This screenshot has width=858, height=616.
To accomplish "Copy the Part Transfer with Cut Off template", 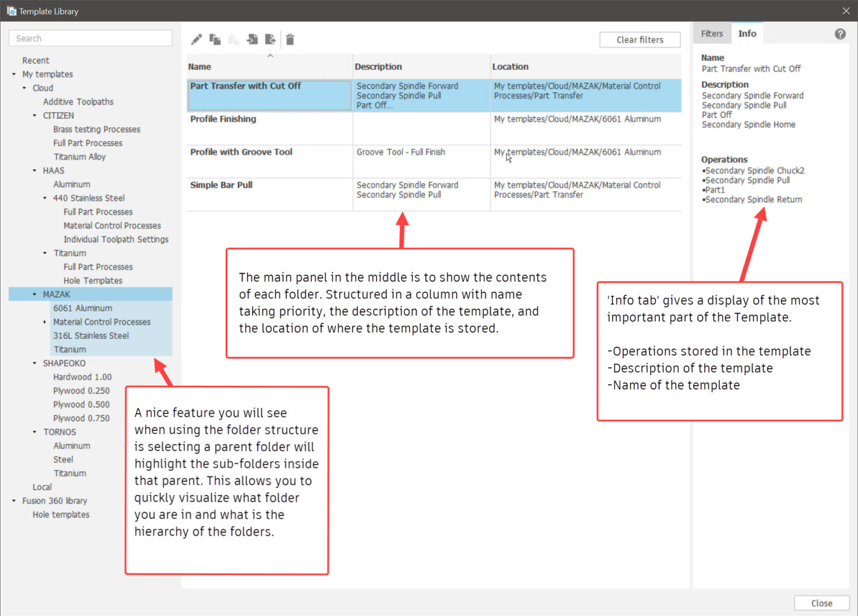I will tap(215, 39).
